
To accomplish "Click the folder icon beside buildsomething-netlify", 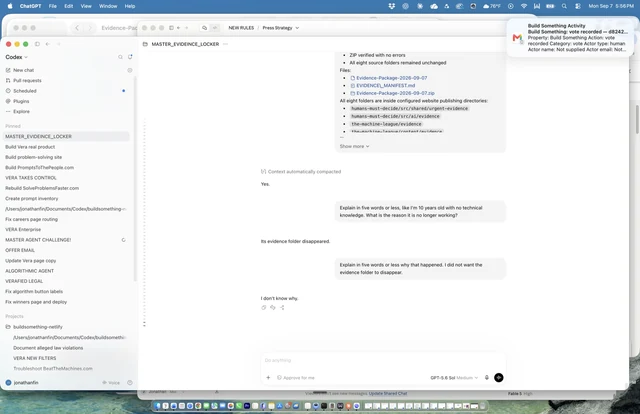I will [x=8, y=327].
